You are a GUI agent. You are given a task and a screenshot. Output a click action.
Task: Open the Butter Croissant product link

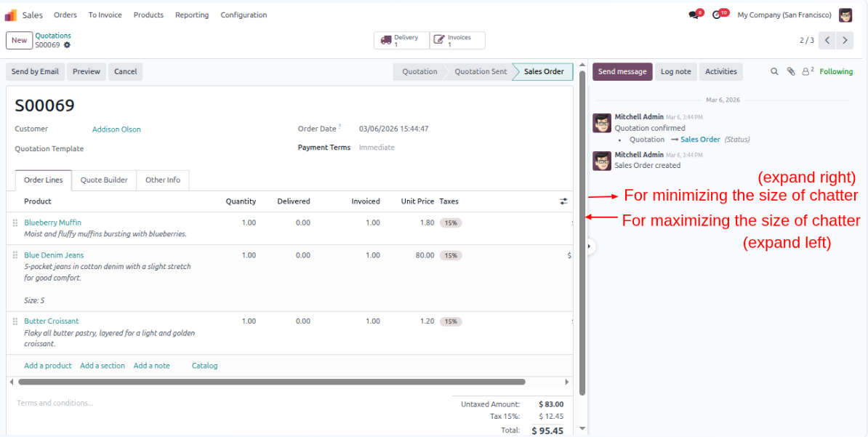point(52,321)
